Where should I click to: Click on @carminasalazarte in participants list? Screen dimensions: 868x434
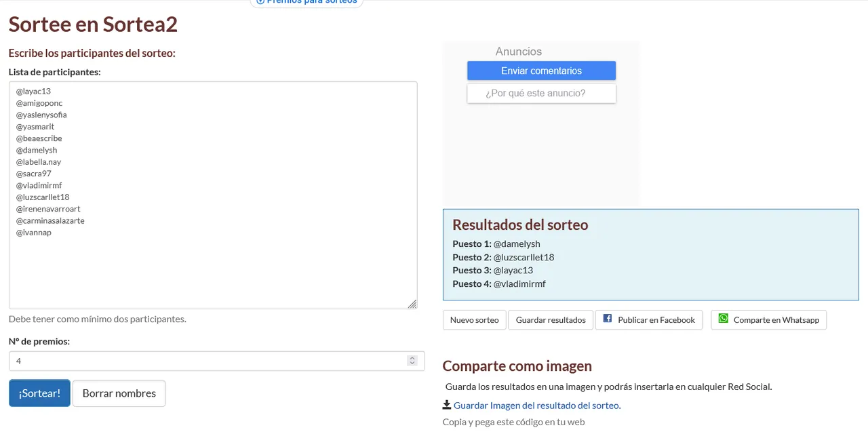click(50, 220)
